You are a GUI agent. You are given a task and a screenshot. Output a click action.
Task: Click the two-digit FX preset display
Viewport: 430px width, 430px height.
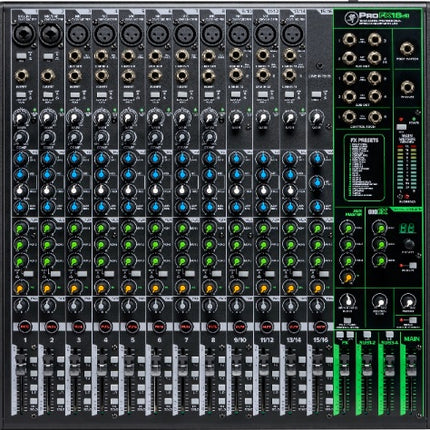tap(407, 228)
